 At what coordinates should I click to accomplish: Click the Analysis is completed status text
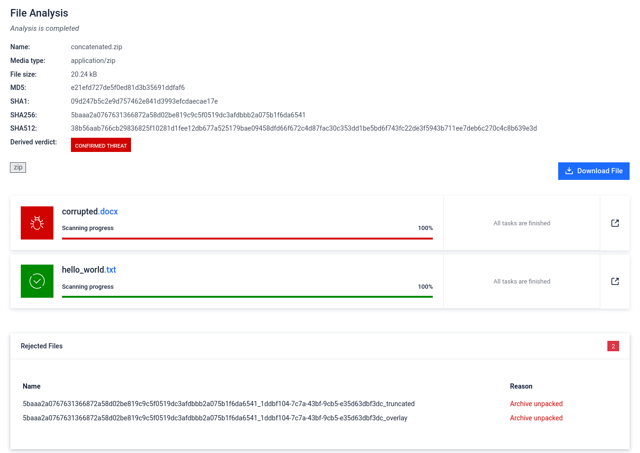coord(44,28)
